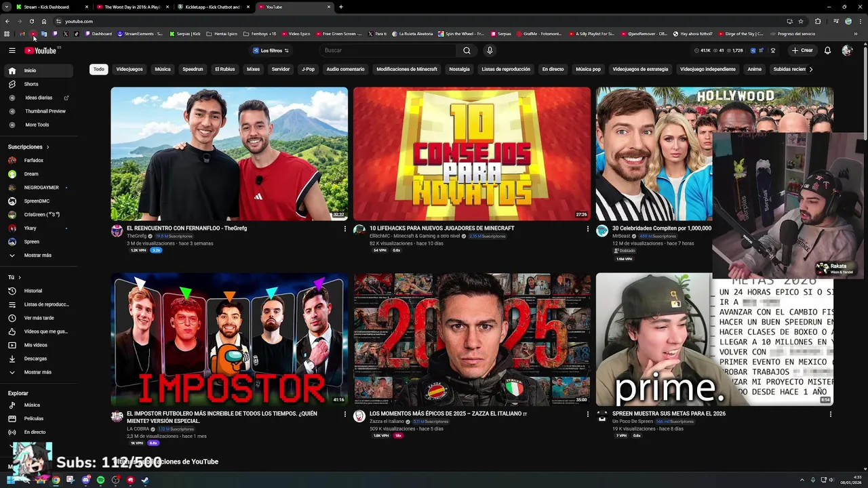Open 10 Consejos para Novatos thumbnail
This screenshot has width=868, height=488.
coord(472,154)
